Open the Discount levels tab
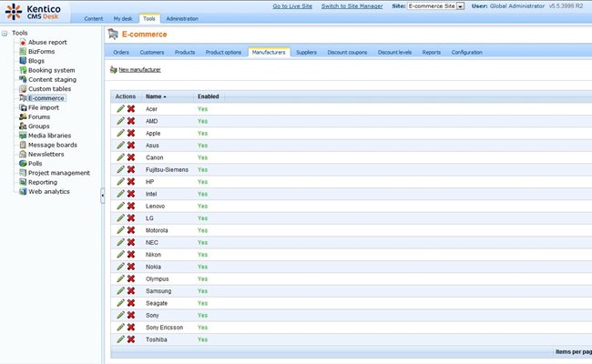The image size is (592, 364). click(x=394, y=53)
